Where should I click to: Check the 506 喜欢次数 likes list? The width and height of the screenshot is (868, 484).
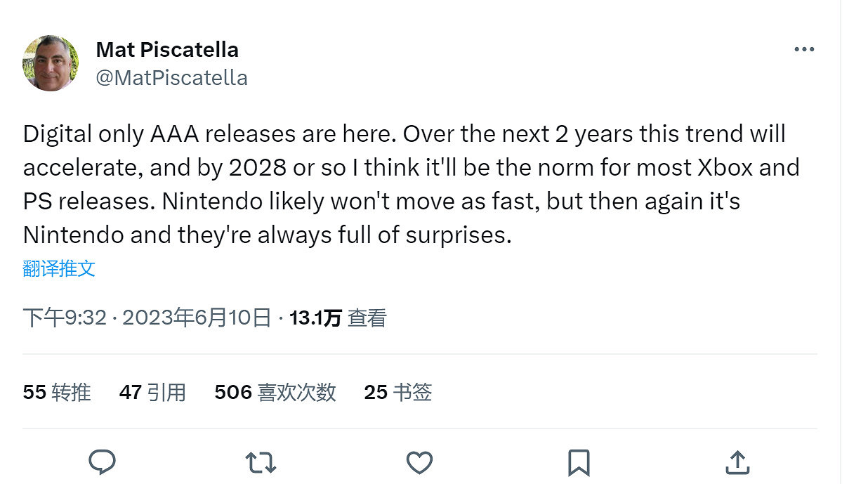tap(274, 393)
